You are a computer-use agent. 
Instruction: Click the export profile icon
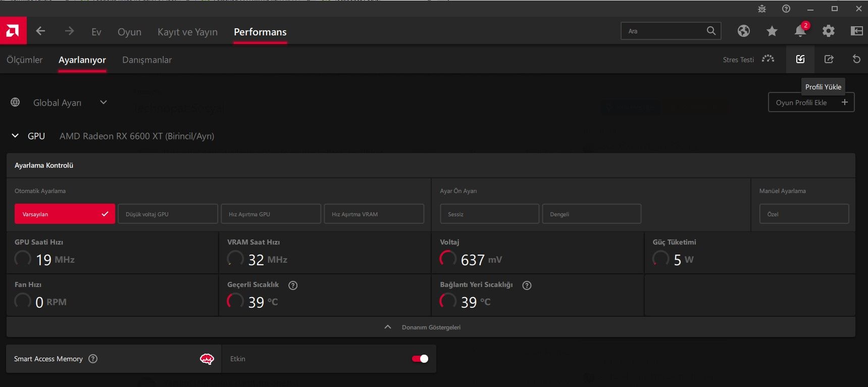829,59
